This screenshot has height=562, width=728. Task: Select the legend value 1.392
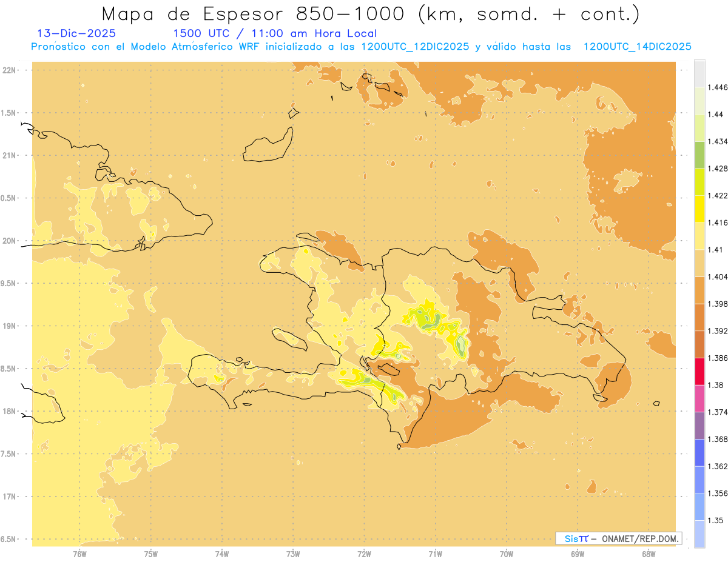pyautogui.click(x=718, y=331)
